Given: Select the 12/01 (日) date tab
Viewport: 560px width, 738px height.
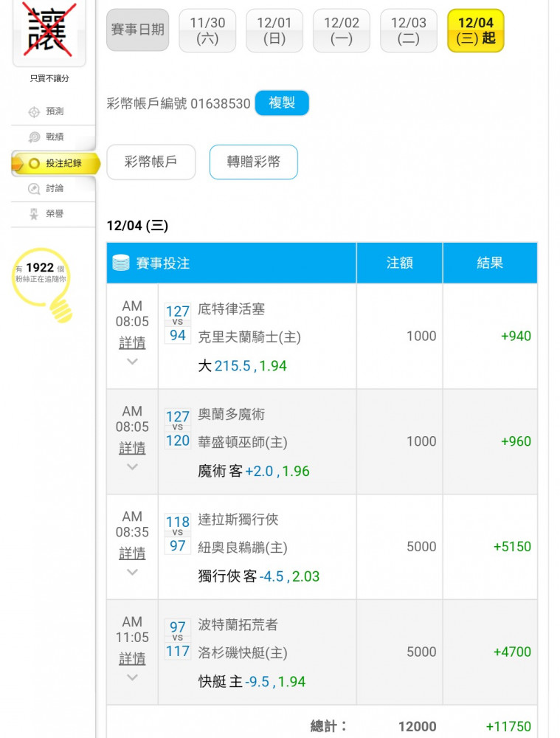Looking at the screenshot, I should (274, 30).
